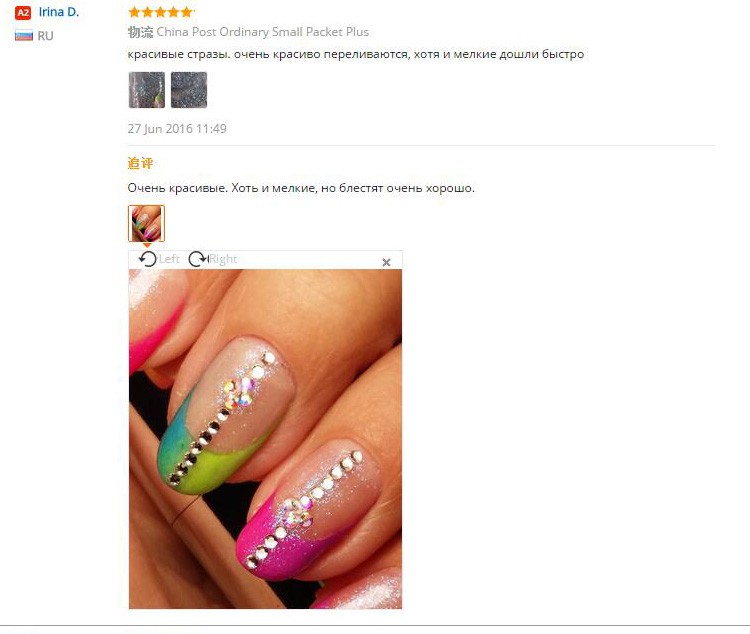Viewport: 750px width, 634px height.
Task: Open second glitter review thumbnail
Action: tap(189, 90)
